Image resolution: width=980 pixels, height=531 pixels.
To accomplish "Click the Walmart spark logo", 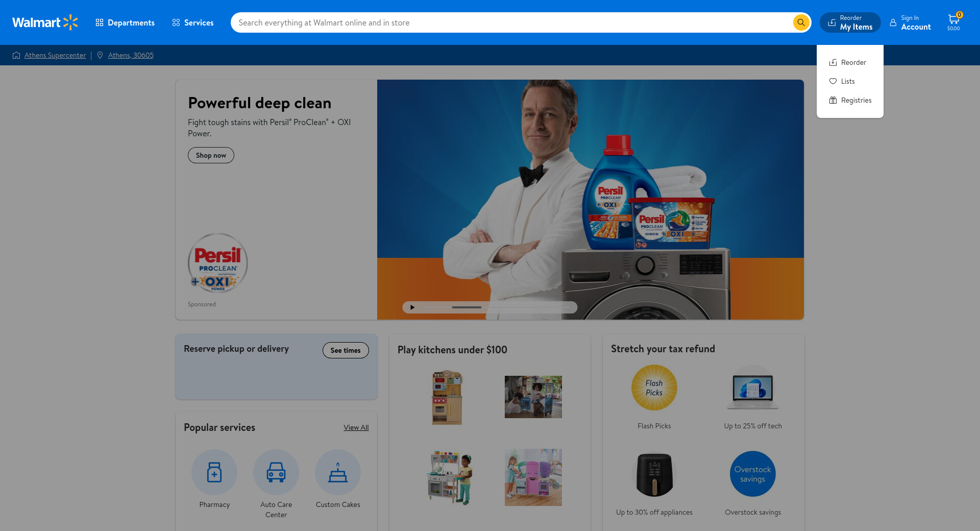I will [45, 22].
